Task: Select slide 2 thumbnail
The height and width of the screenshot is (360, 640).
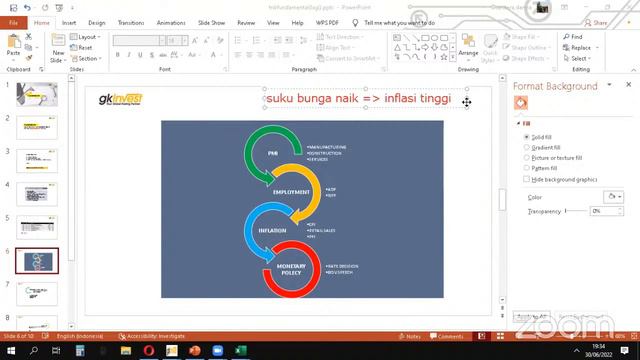Action: pos(37,127)
